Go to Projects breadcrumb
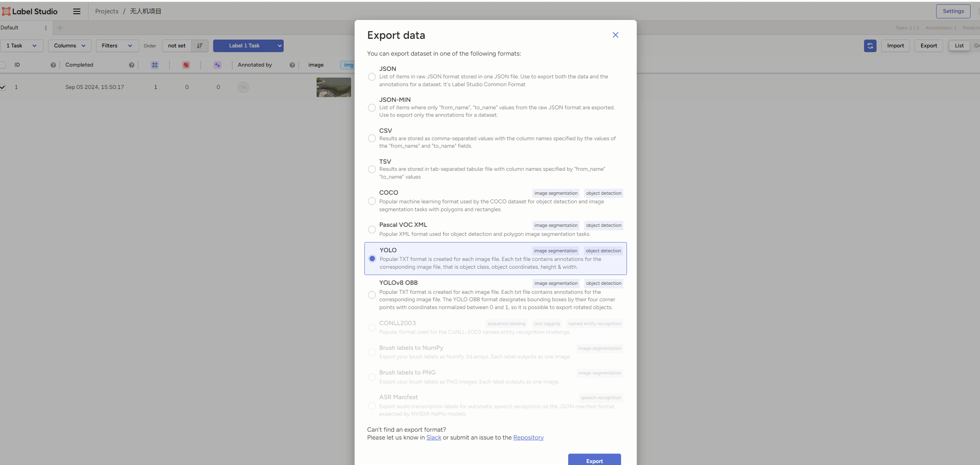The image size is (980, 465). click(x=107, y=11)
